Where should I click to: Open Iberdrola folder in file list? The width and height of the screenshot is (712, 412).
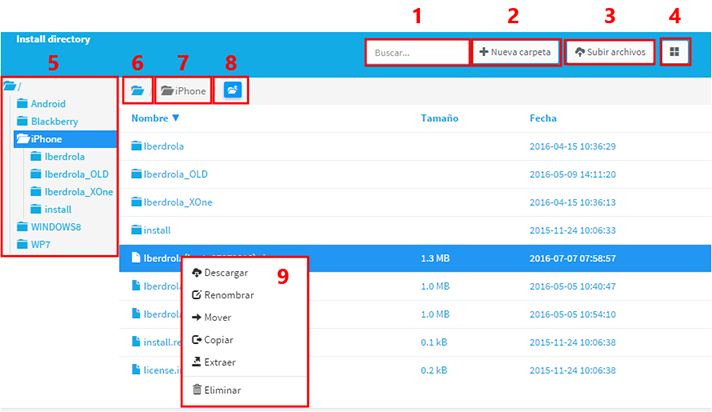(x=158, y=146)
